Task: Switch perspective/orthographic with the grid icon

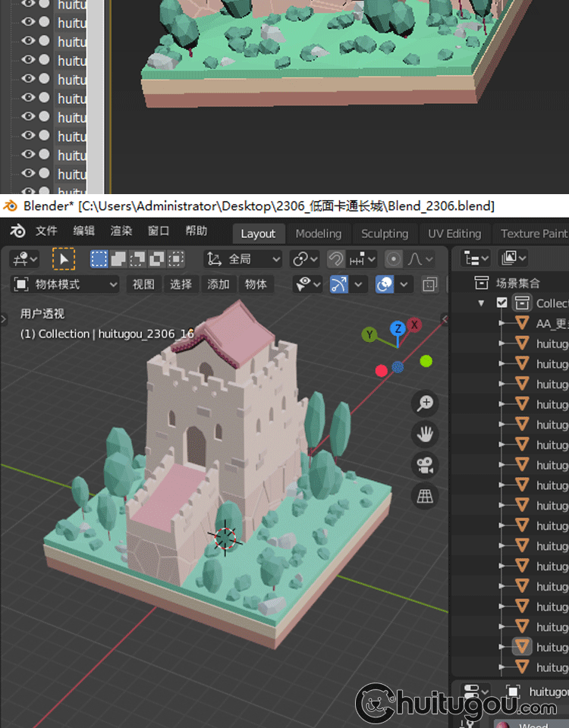Action: click(x=425, y=496)
